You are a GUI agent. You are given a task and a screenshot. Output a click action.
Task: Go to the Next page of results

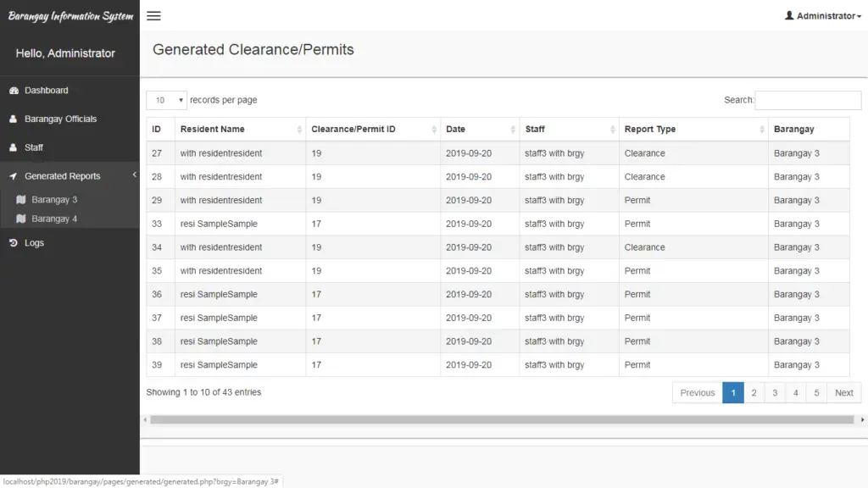click(843, 392)
